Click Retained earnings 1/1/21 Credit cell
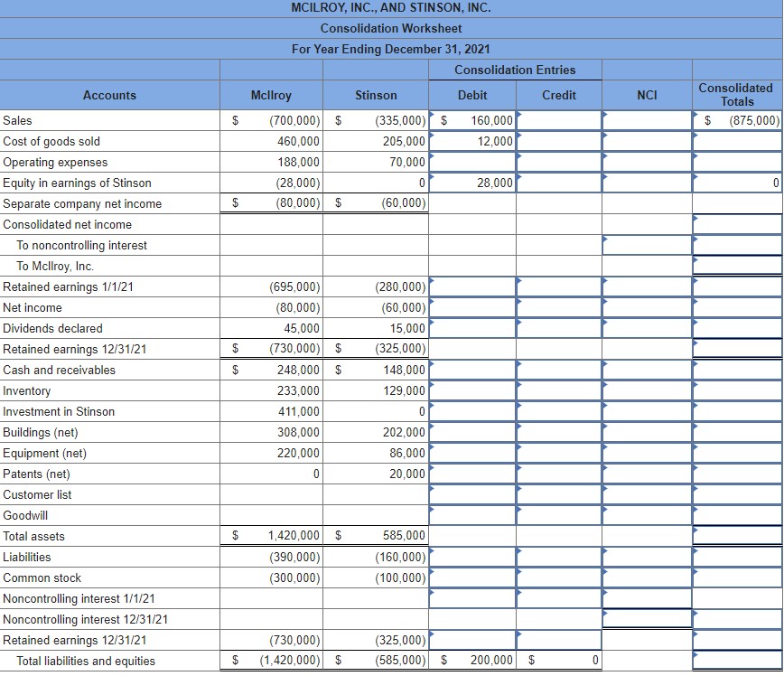 (x=559, y=286)
